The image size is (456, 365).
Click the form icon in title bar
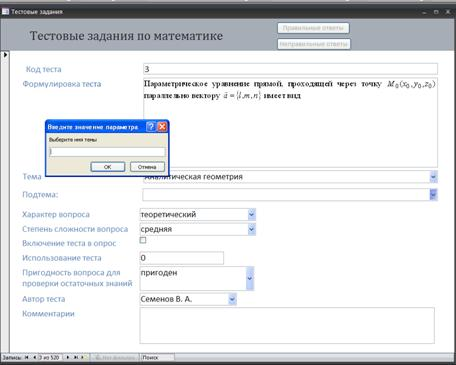(5, 12)
